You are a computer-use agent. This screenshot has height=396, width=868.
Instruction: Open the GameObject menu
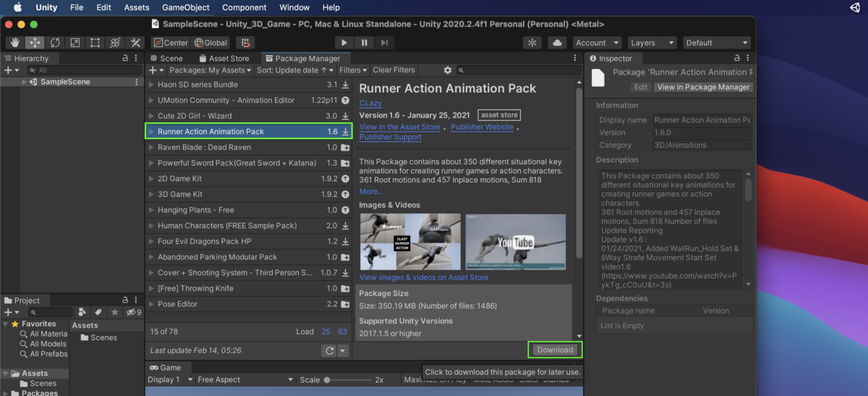(x=187, y=8)
